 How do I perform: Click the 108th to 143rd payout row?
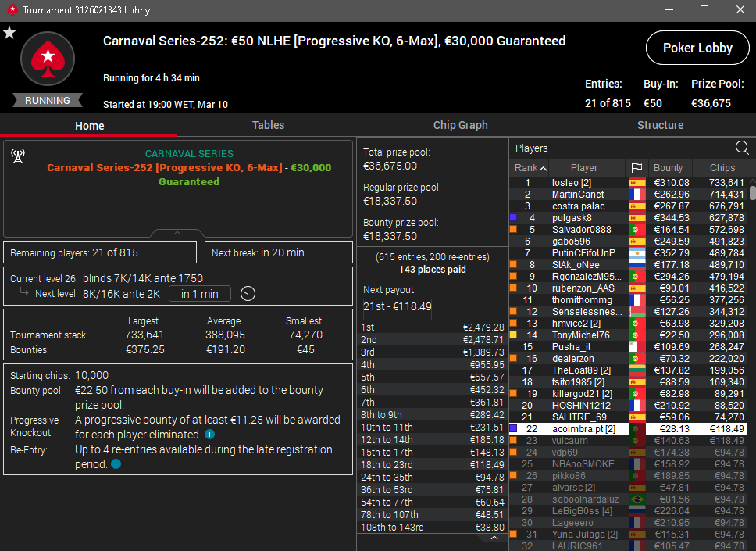pyautogui.click(x=433, y=528)
